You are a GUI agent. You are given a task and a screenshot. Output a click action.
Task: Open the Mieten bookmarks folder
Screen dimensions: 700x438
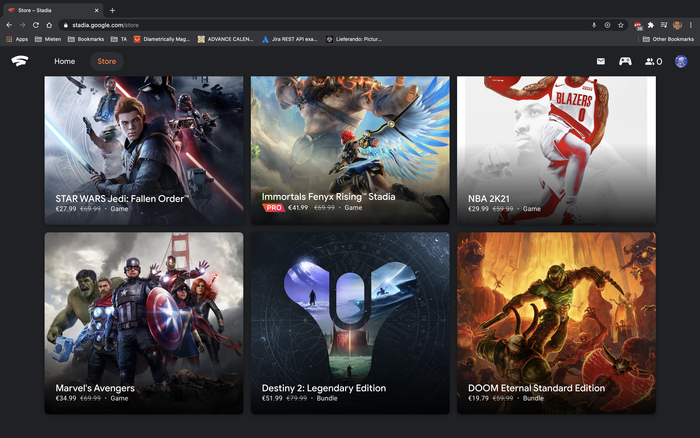pos(48,39)
